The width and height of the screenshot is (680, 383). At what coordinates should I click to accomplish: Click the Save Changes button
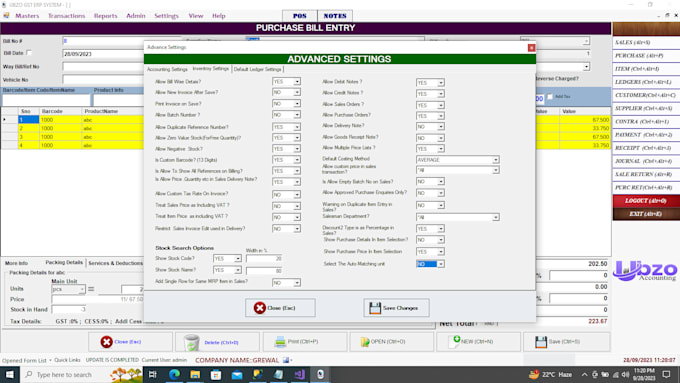(396, 308)
